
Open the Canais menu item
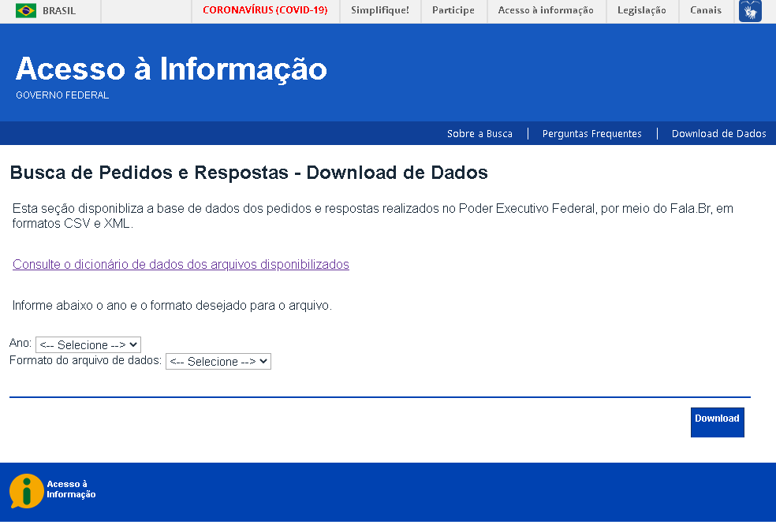(x=706, y=10)
